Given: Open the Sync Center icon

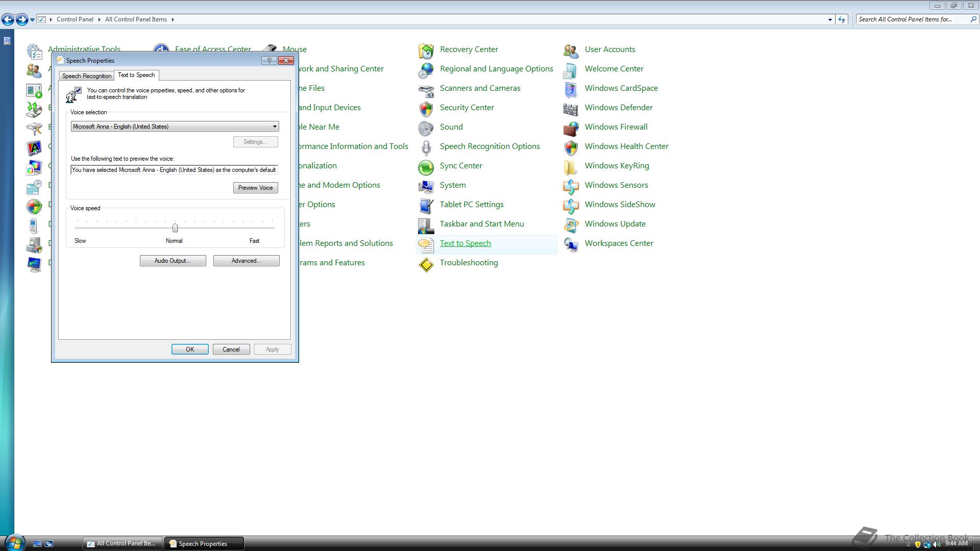Looking at the screenshot, I should tap(426, 166).
